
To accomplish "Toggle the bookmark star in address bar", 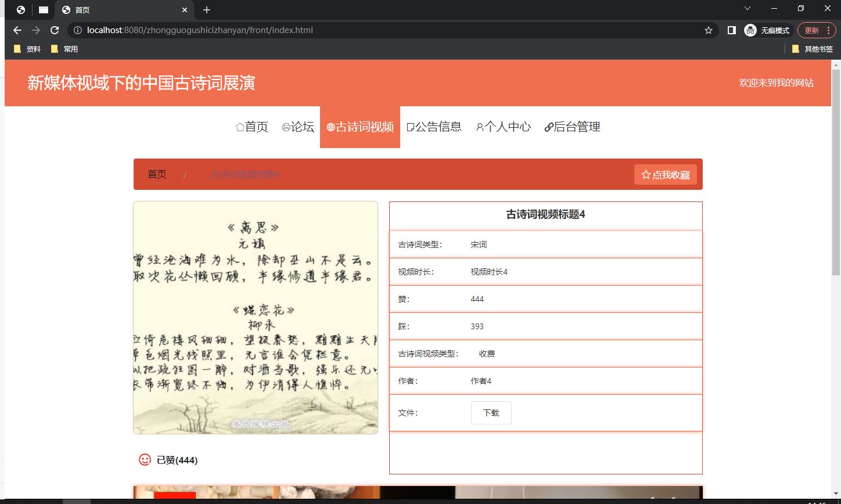I will point(709,30).
